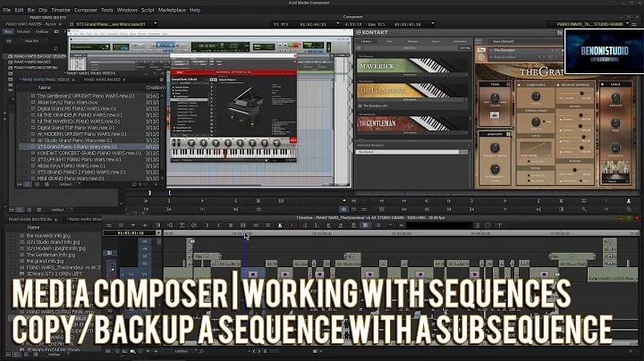The width and height of the screenshot is (644, 361).
Task: Click the highlighted button in timeline toolbar
Action: [365, 225]
